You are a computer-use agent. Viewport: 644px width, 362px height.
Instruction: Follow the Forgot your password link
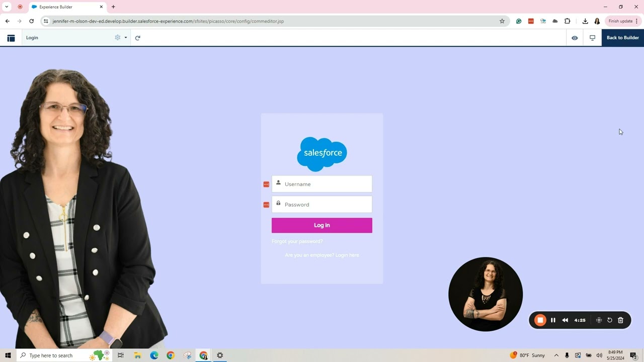[x=297, y=241]
